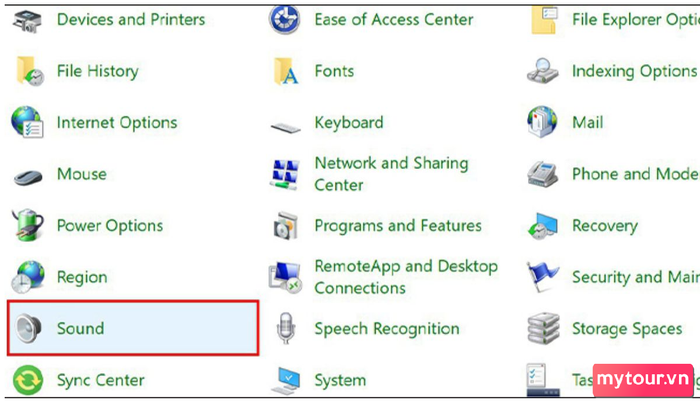Open the File Explorer Options link
Image resolution: width=700 pixels, height=405 pixels.
coord(636,20)
